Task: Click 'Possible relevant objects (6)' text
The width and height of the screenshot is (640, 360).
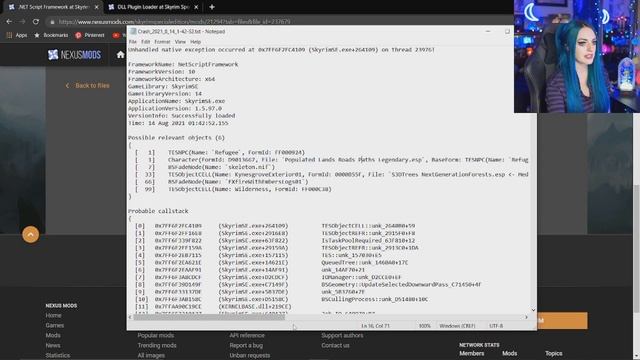Action: tap(176, 138)
